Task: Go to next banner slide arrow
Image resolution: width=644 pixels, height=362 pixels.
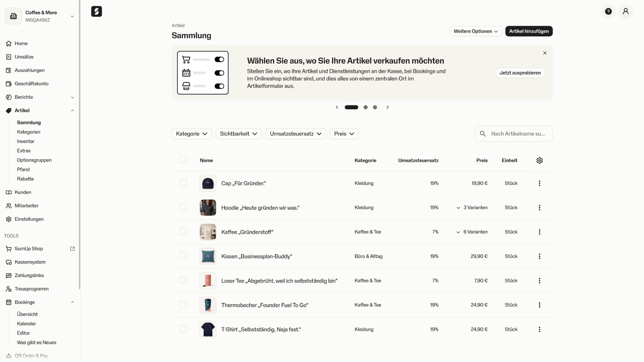Action: pyautogui.click(x=388, y=107)
